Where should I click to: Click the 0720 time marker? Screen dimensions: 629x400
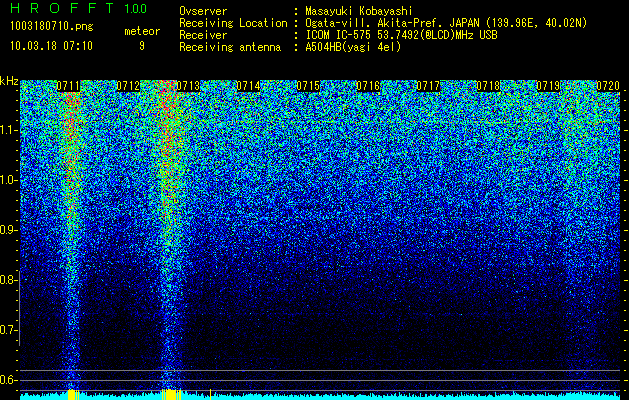(608, 86)
